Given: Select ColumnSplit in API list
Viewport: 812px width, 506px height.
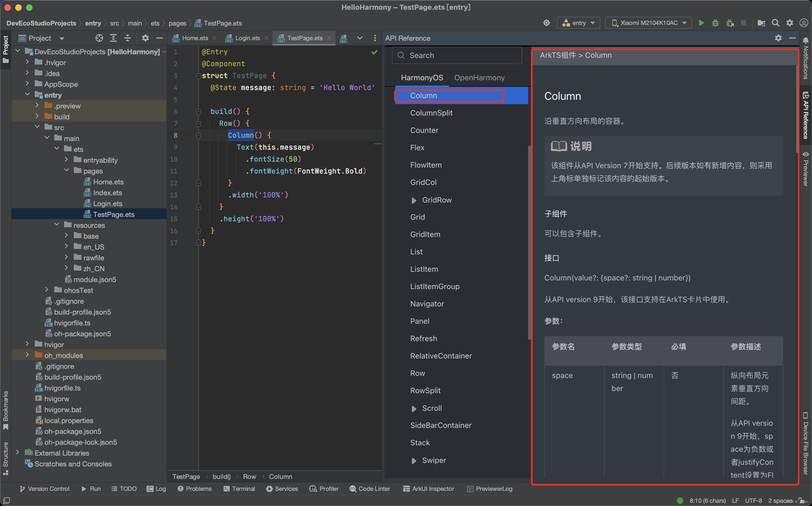Looking at the screenshot, I should click(x=431, y=113).
